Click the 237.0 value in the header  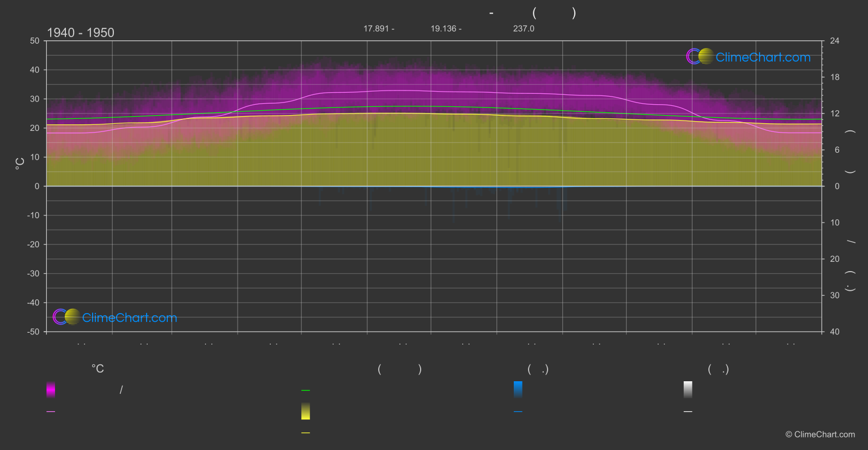point(524,28)
